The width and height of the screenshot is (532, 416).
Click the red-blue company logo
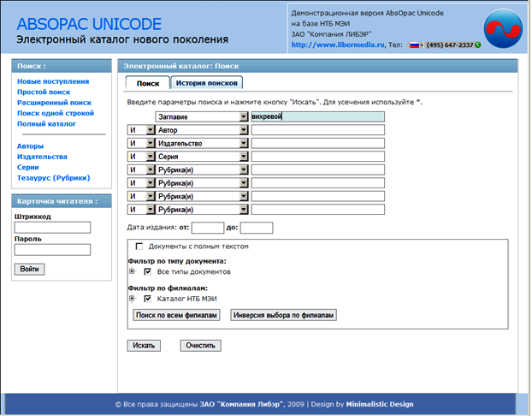point(503,28)
